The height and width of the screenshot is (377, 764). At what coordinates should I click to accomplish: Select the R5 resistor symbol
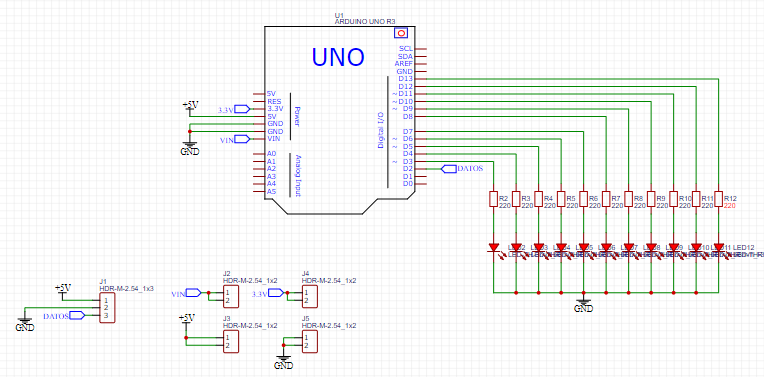tap(561, 199)
